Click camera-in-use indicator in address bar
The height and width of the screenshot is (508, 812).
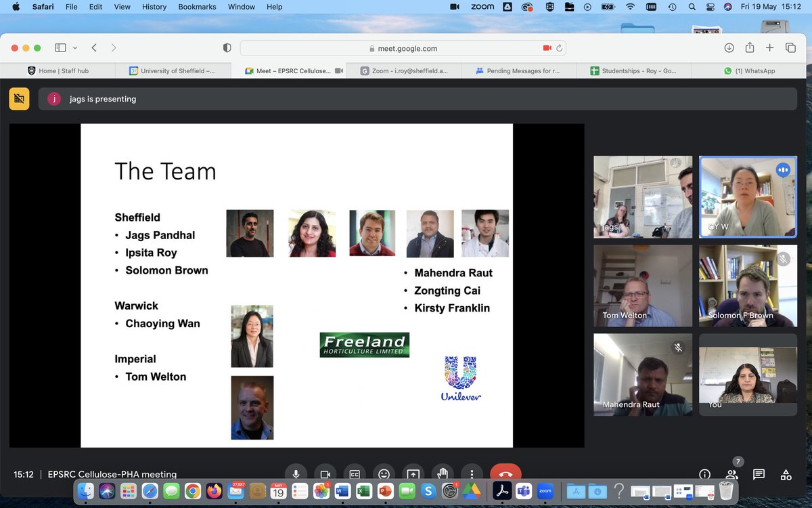(x=547, y=48)
